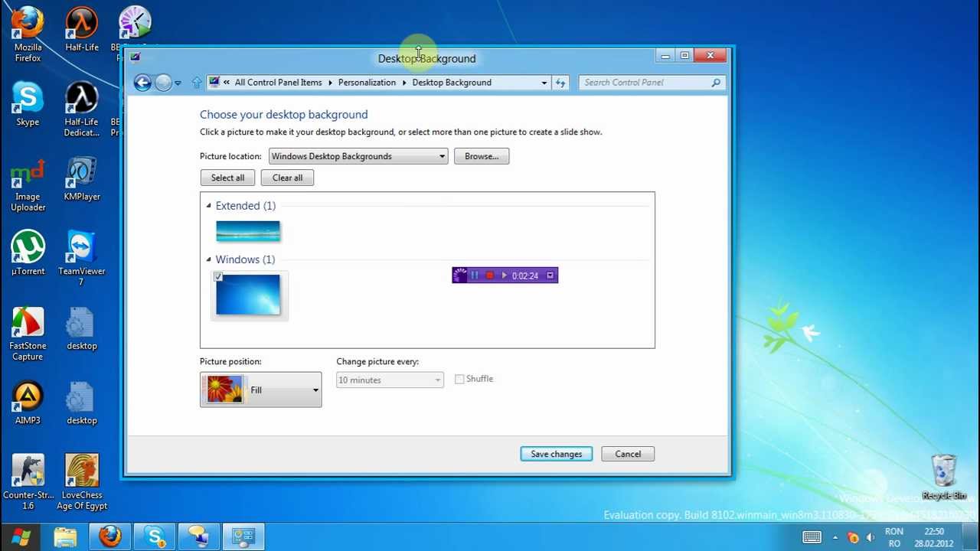Click the recorder play arrow button
The image size is (980, 551).
(x=504, y=275)
